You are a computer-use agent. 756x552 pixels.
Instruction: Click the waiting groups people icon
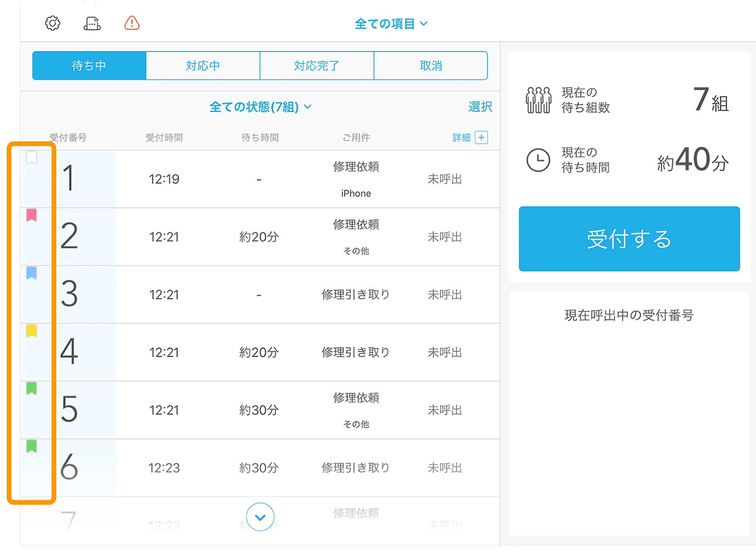(539, 100)
